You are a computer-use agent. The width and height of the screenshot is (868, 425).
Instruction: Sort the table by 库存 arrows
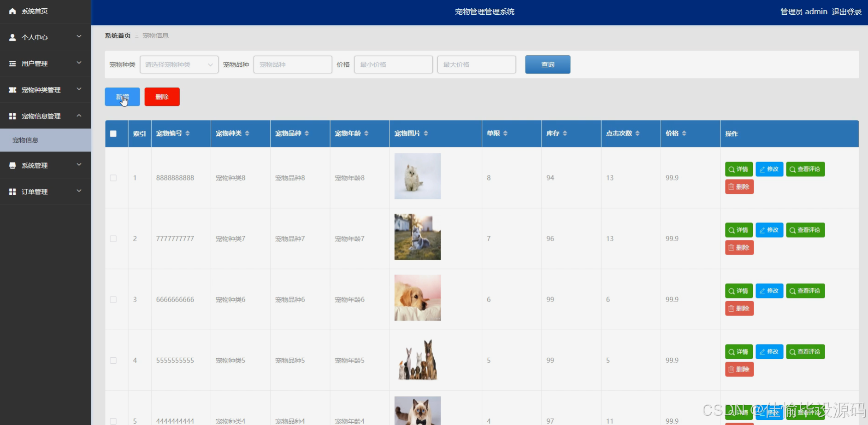[565, 134]
